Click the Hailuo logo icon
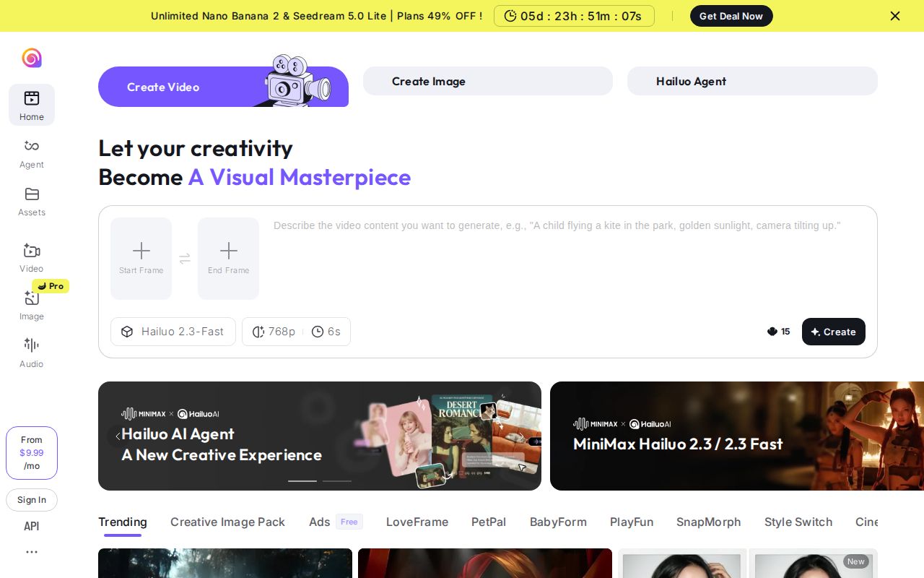 tap(32, 58)
